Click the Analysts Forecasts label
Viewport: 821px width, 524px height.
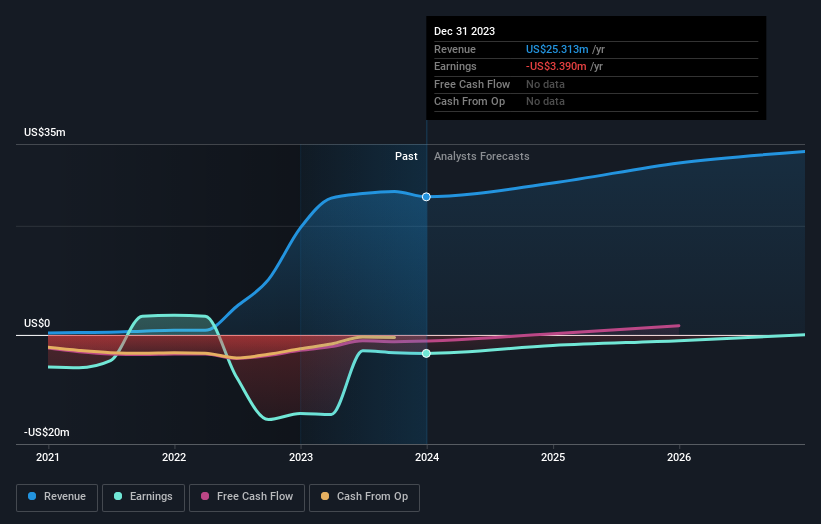[482, 157]
